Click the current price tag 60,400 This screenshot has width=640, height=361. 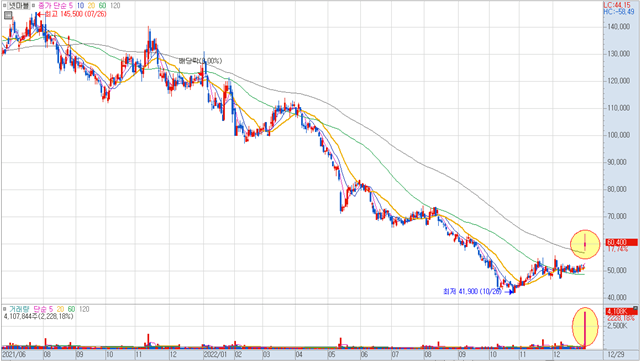pyautogui.click(x=622, y=243)
